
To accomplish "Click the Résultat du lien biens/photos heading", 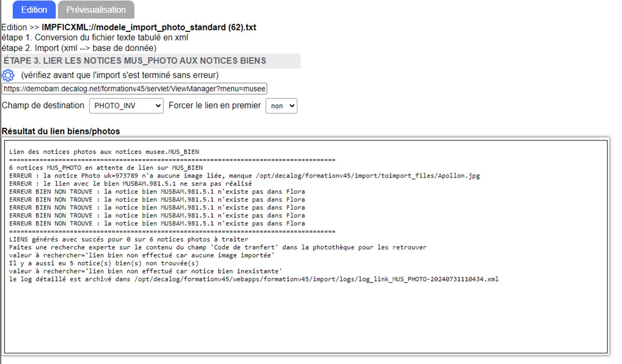I will tap(61, 131).
